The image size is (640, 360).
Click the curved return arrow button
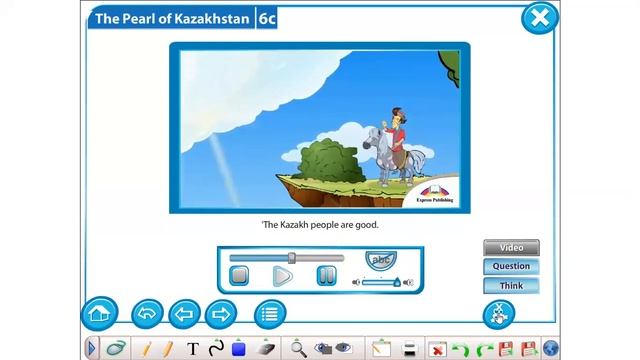[x=147, y=313]
